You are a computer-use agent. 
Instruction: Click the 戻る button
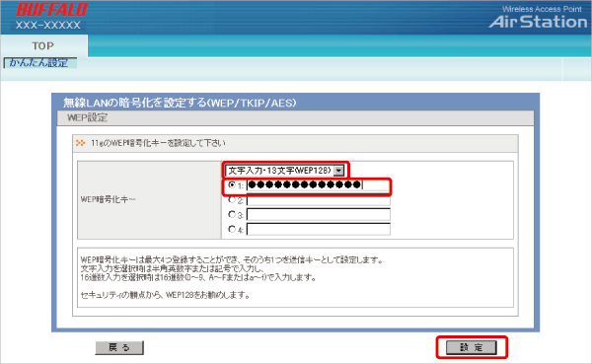[119, 347]
